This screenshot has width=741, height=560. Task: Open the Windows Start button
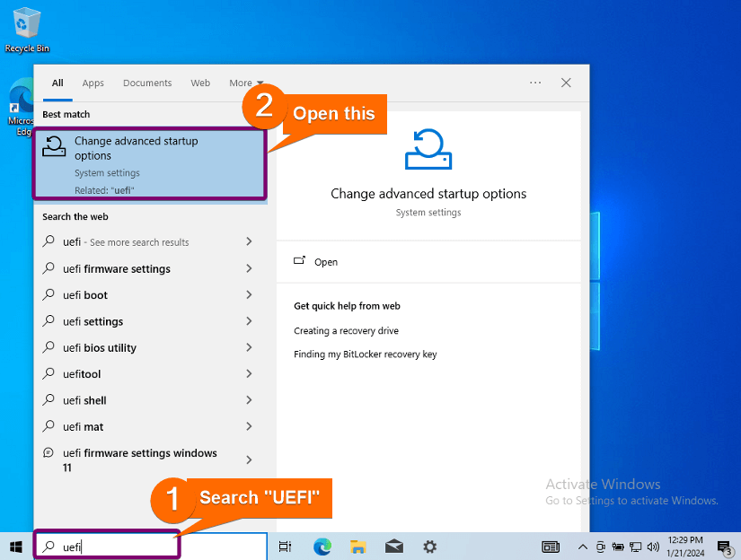(15, 547)
